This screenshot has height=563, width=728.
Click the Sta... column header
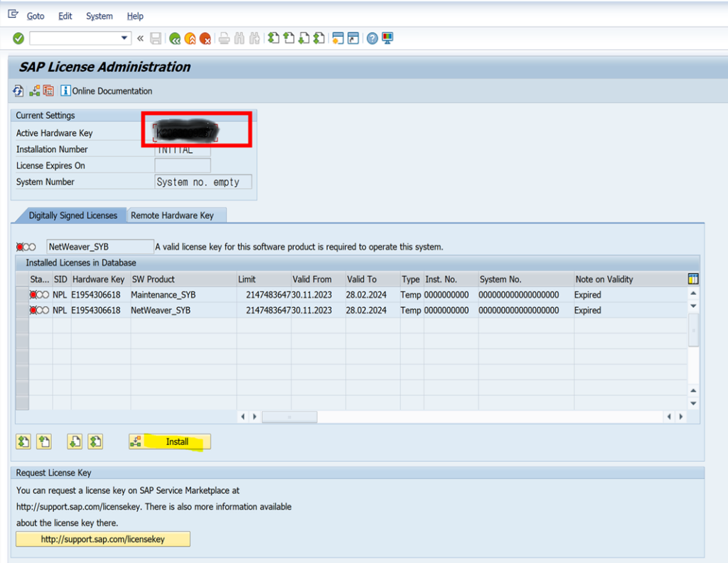(40, 279)
